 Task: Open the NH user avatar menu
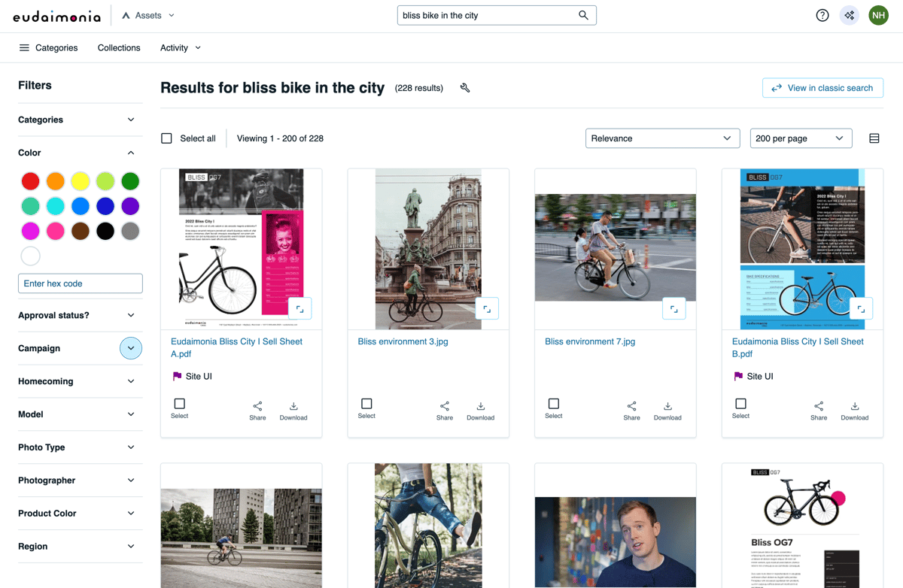[878, 15]
